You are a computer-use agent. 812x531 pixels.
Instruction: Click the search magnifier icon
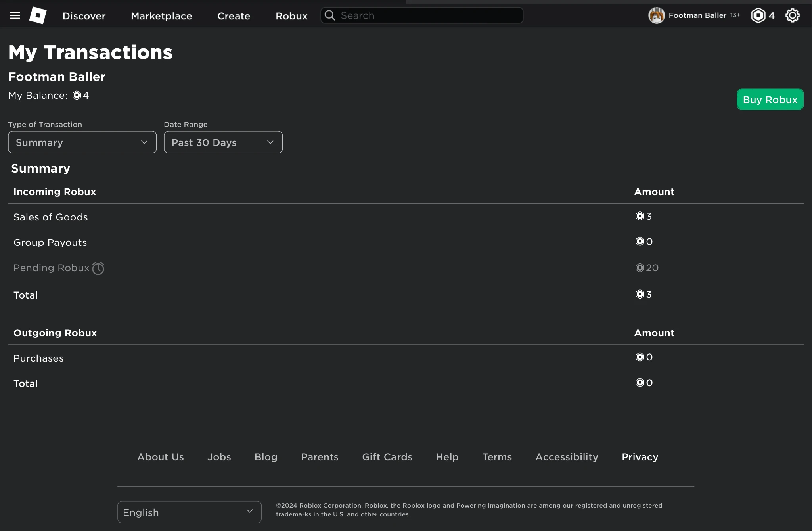330,15
